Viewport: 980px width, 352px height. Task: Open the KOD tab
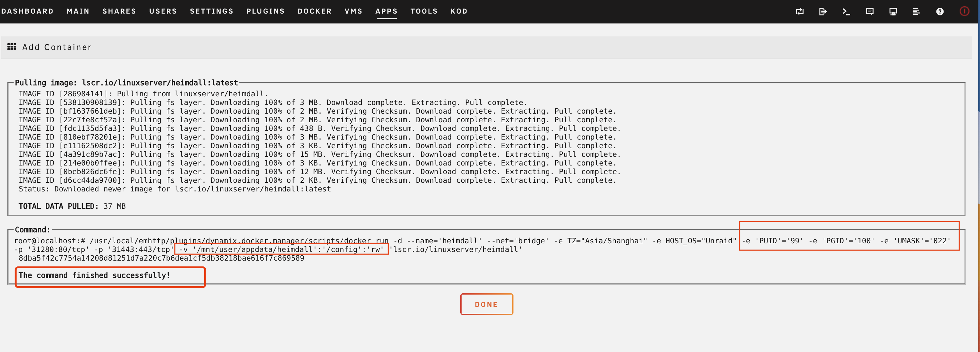click(x=459, y=11)
